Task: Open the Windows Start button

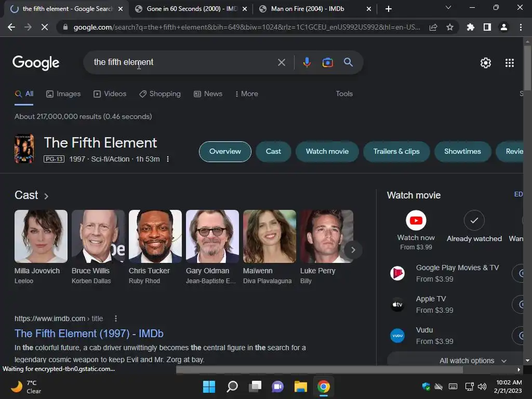Action: point(209,387)
